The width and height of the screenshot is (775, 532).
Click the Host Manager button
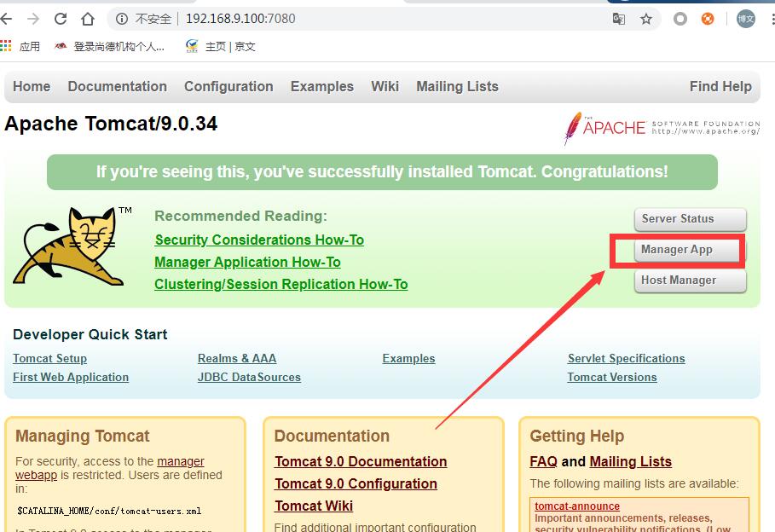[x=690, y=280]
